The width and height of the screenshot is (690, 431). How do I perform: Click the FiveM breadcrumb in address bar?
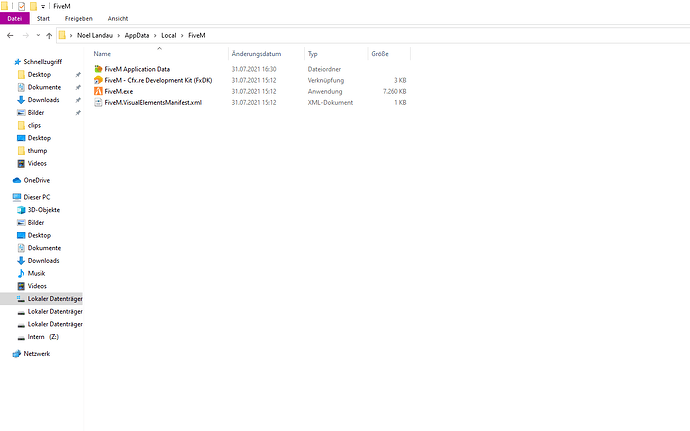(197, 35)
